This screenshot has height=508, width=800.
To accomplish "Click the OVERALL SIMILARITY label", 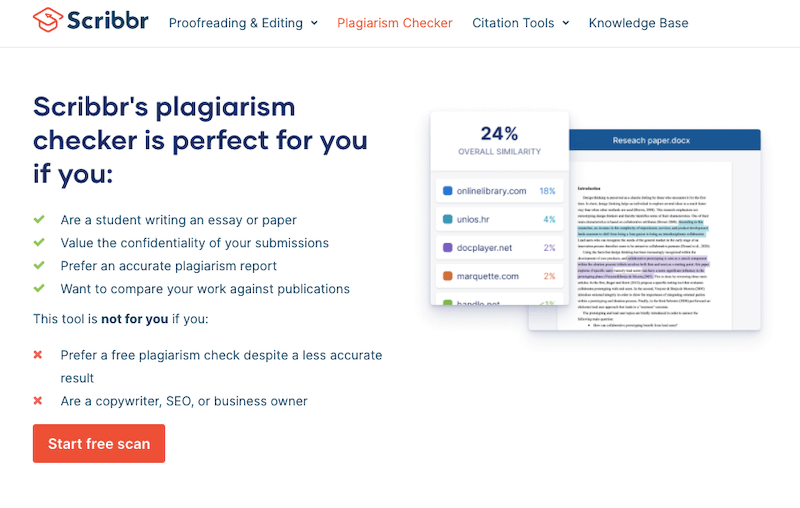I will click(x=499, y=151).
